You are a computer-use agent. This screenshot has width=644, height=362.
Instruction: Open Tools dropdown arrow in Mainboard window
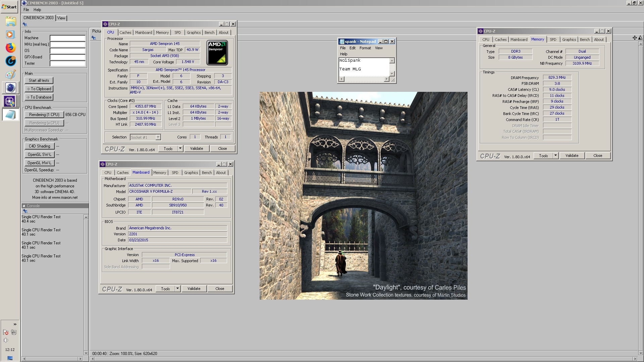[177, 289]
